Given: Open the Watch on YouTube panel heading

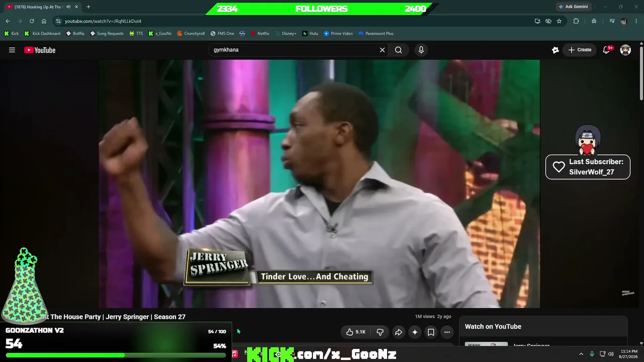Looking at the screenshot, I should pyautogui.click(x=493, y=327).
